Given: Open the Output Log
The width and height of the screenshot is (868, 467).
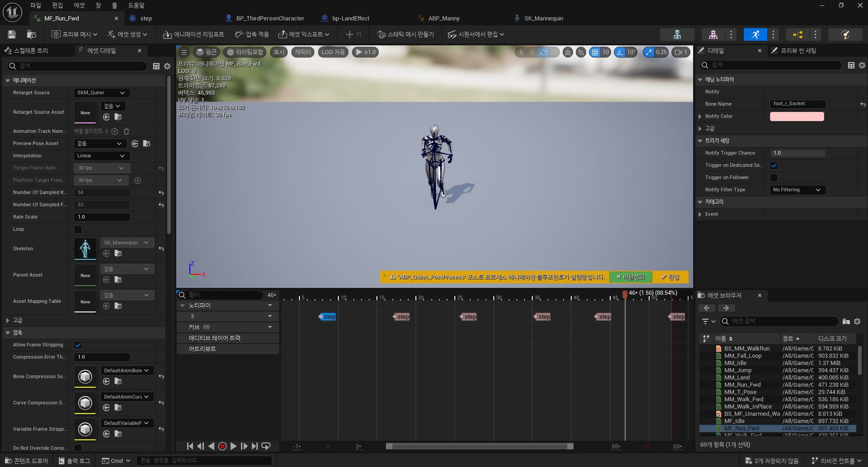Looking at the screenshot, I should click(x=74, y=461).
